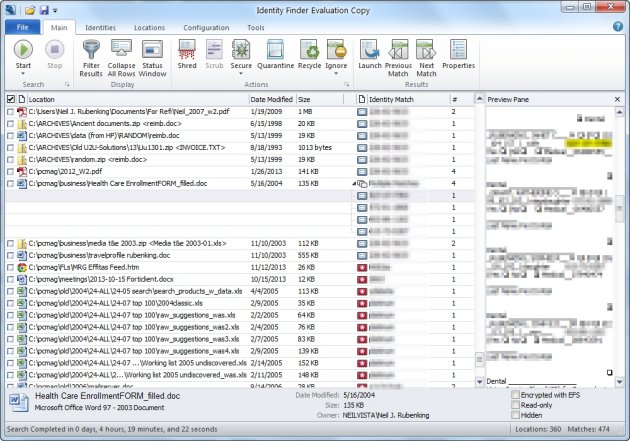Check travelprofile rubenking.doc row checkbox
This screenshot has height=441, width=630.
pyautogui.click(x=10, y=255)
